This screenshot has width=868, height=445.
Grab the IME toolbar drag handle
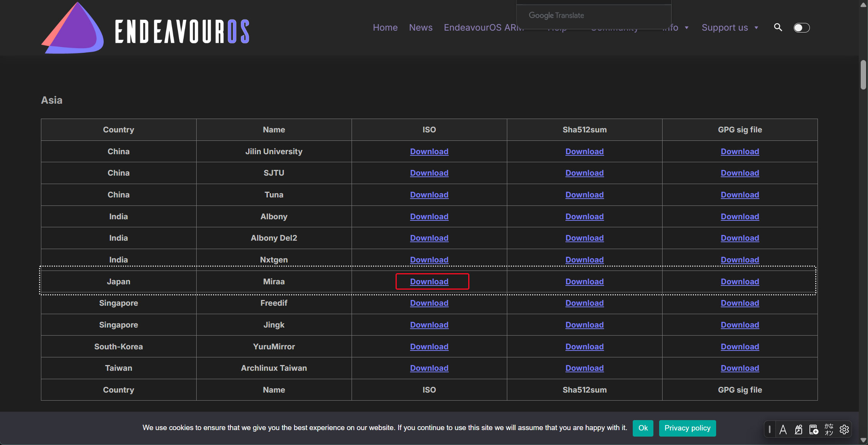(x=770, y=429)
